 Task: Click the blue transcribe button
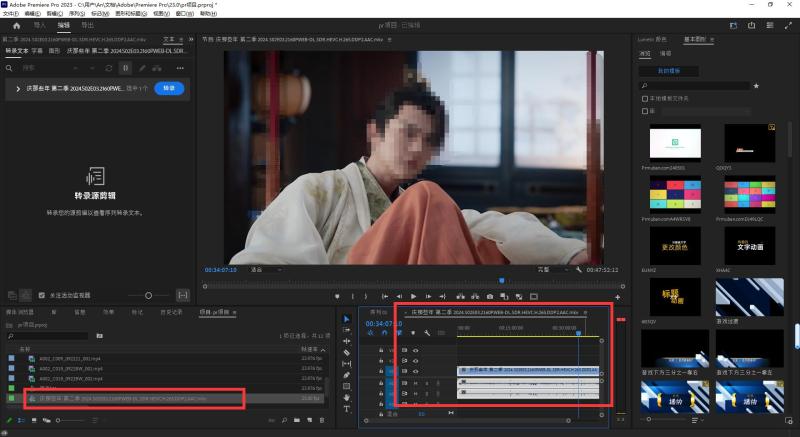169,88
